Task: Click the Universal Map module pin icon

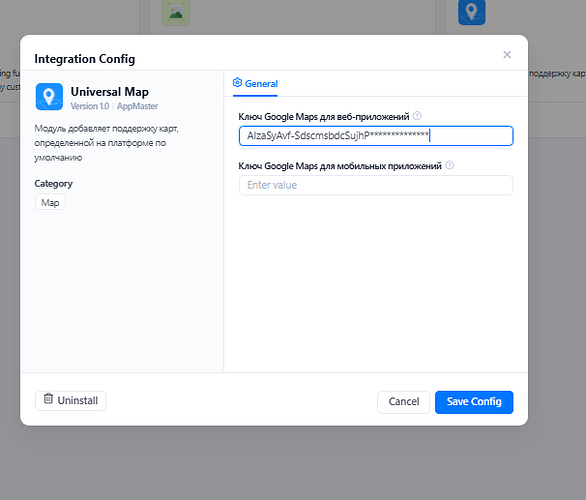Action: (x=49, y=97)
